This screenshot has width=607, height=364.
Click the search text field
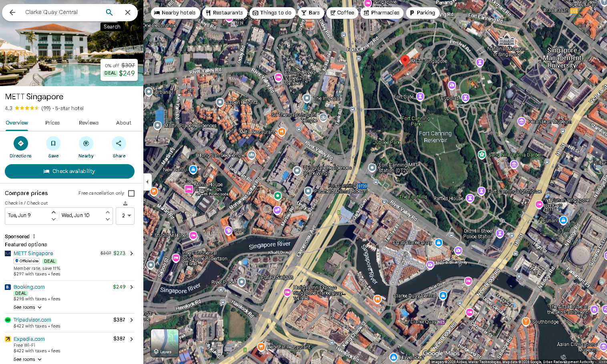click(x=61, y=12)
